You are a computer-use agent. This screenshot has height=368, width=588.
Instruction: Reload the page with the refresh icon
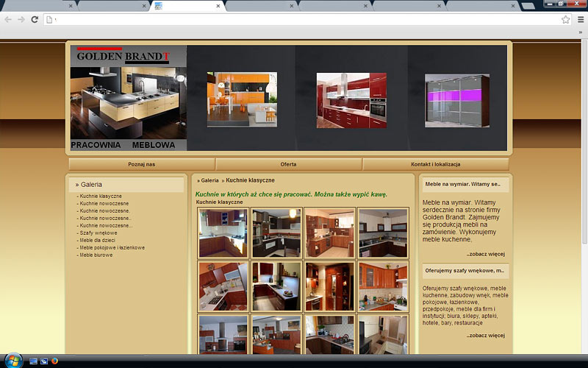[35, 20]
